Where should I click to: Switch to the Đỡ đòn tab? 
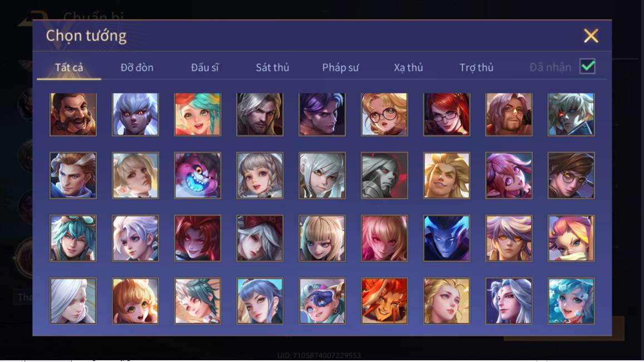pyautogui.click(x=137, y=67)
